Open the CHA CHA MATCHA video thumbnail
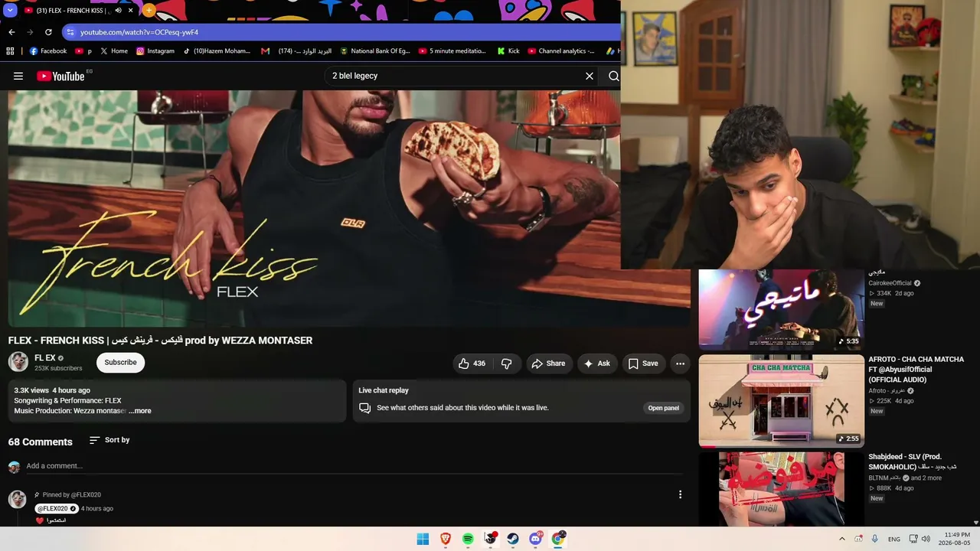980x551 pixels. (x=781, y=401)
